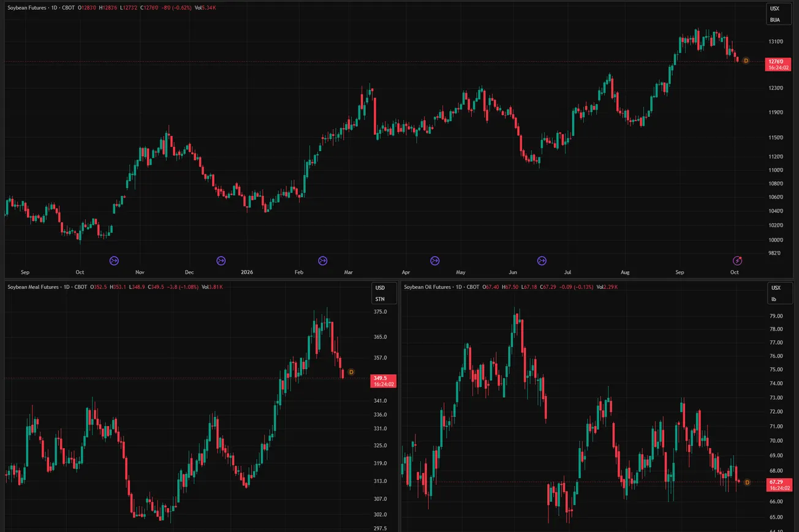Select the roll marker between Feb and Mar
This screenshot has height=532, width=799.
click(x=322, y=261)
